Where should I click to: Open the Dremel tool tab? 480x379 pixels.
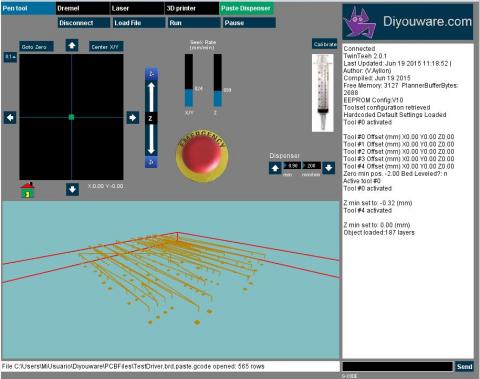point(83,8)
